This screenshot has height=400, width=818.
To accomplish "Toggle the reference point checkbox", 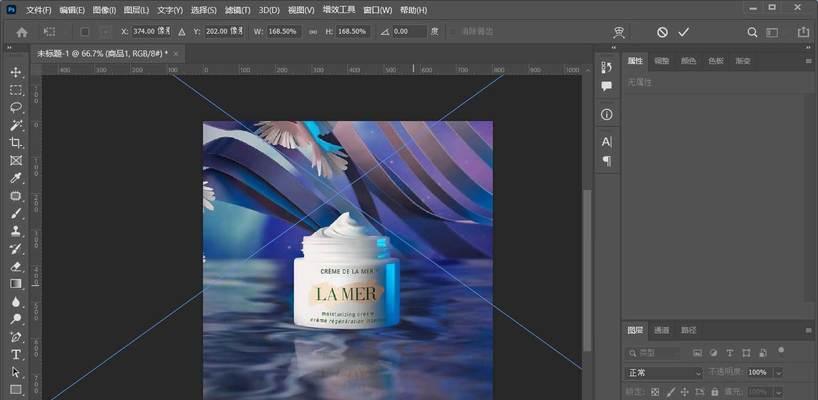I will pos(85,32).
